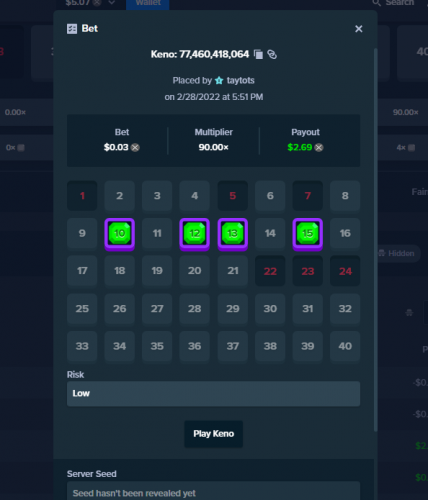Click Keno tile number 31

pyautogui.click(x=308, y=309)
